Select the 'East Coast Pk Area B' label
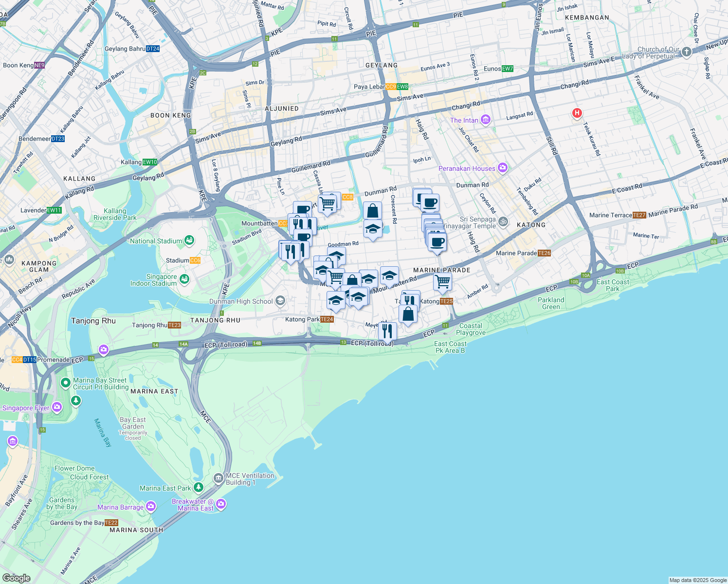 [x=451, y=347]
